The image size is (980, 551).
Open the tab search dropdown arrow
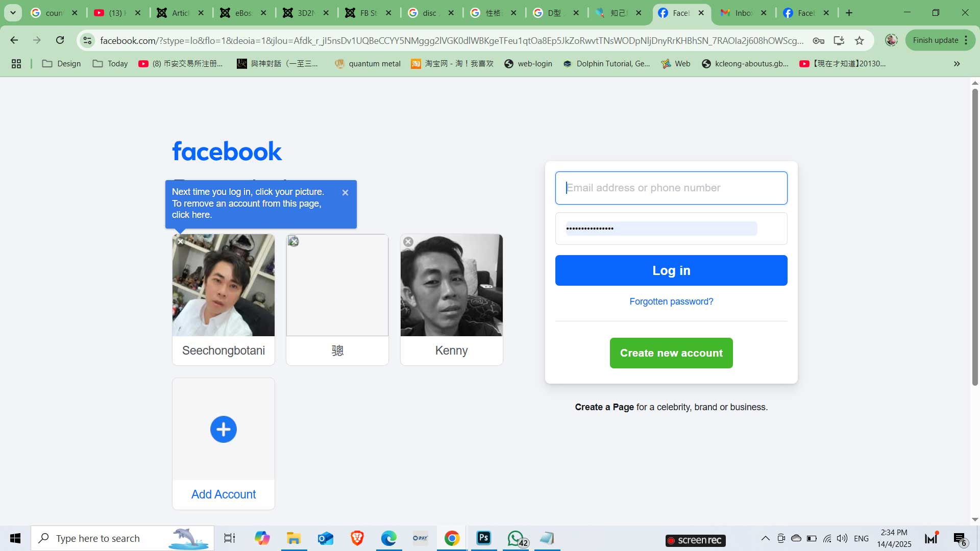tap(13, 13)
